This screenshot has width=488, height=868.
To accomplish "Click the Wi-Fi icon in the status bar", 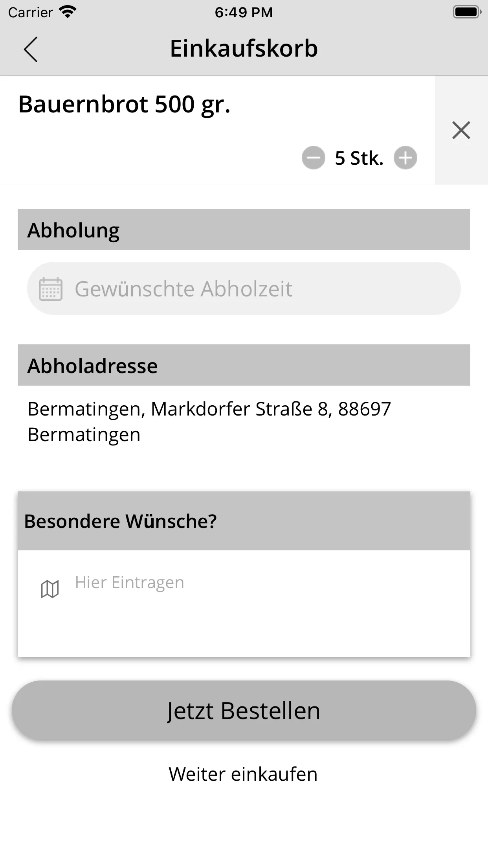I will pos(68,11).
